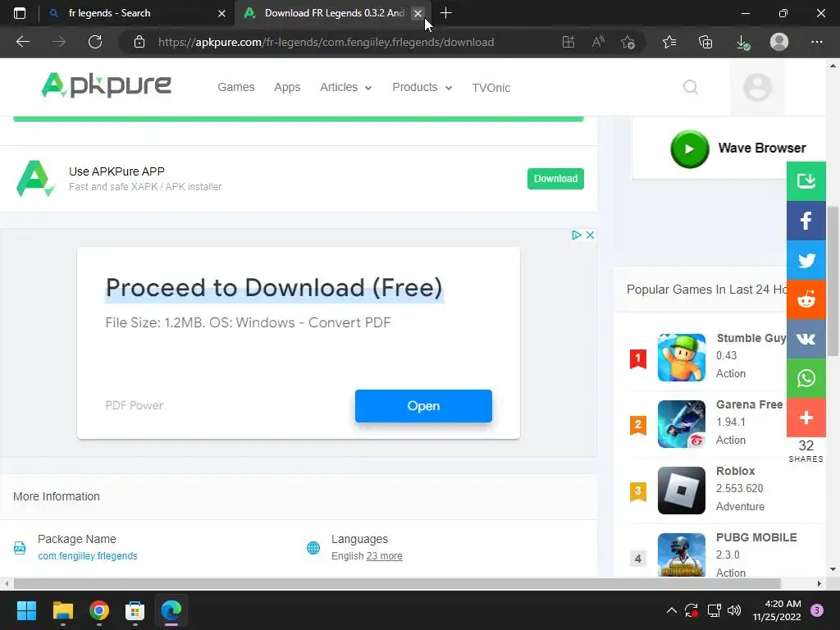Open Proceed to Download (Free) link

click(x=274, y=288)
